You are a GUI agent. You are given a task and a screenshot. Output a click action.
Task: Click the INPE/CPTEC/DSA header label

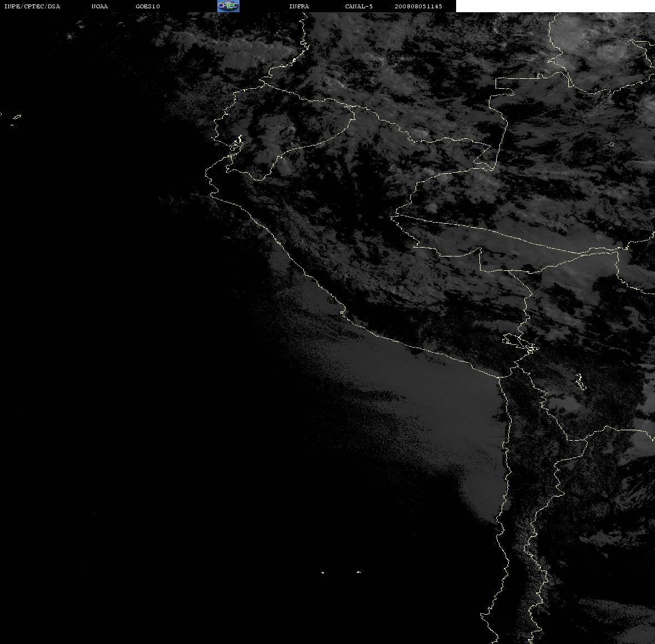[x=32, y=6]
